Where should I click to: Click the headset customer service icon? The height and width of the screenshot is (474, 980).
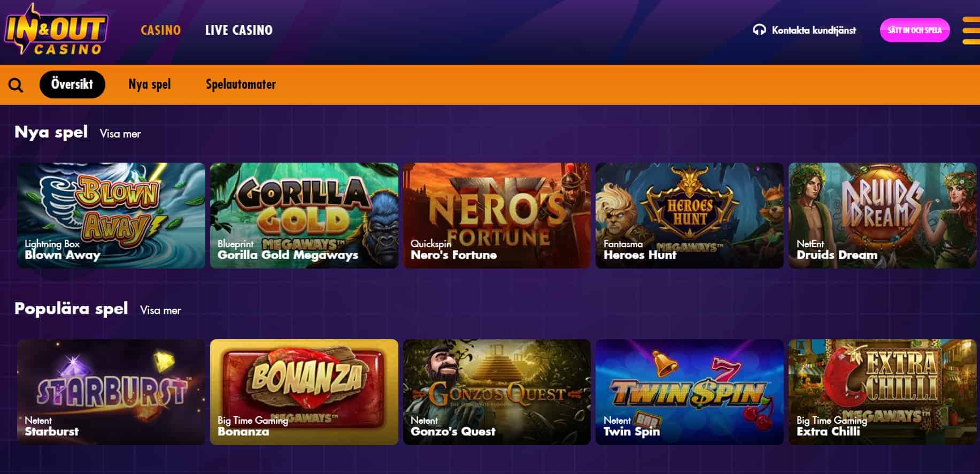click(759, 30)
